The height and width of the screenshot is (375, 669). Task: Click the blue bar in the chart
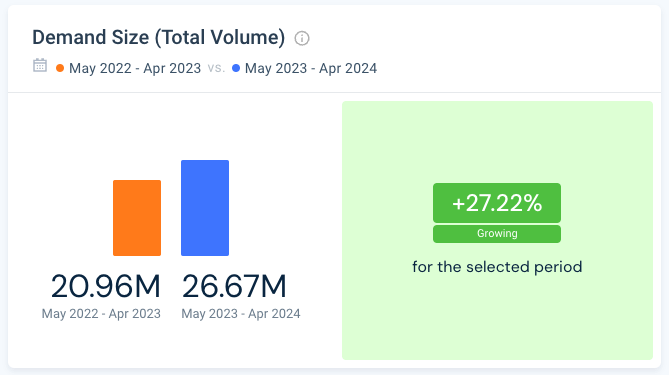(x=205, y=208)
